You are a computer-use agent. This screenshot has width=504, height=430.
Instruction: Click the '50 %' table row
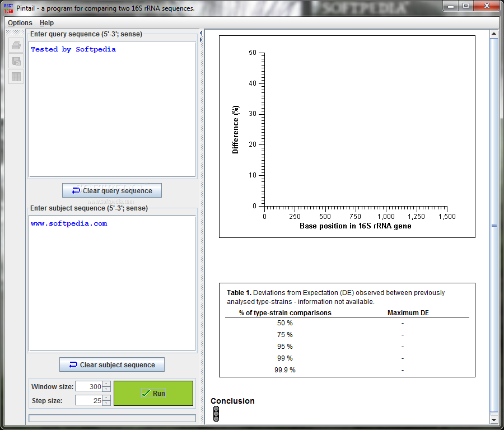347,323
